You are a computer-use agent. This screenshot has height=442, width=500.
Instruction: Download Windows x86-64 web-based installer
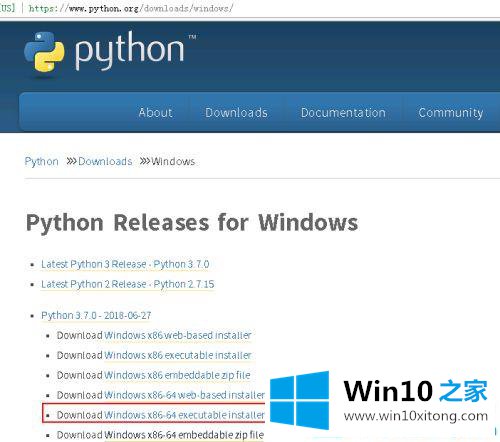(184, 395)
